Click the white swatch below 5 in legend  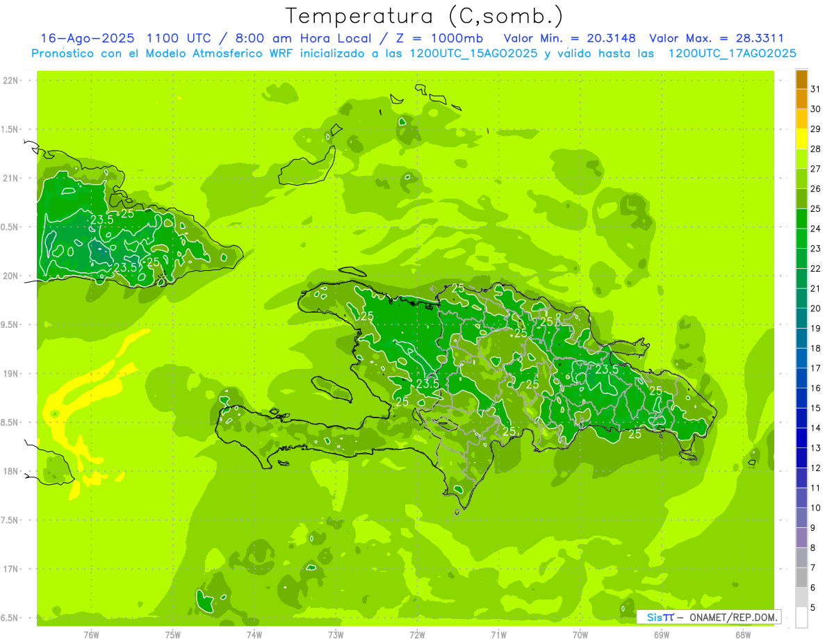[x=801, y=618]
